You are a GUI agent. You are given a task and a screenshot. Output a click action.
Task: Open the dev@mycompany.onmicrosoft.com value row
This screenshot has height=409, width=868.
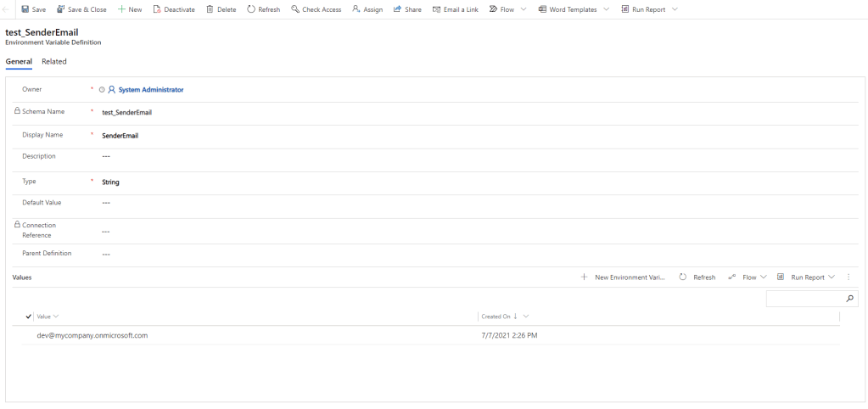pyautogui.click(x=92, y=335)
